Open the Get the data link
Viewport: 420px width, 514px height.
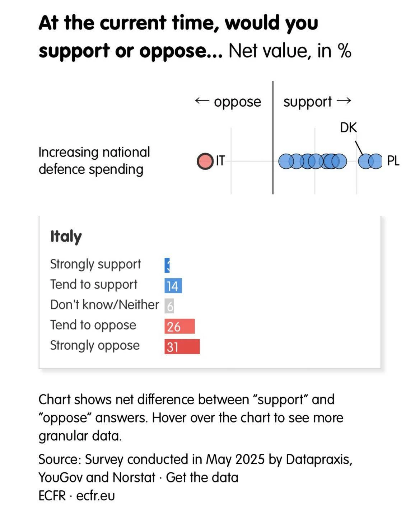[x=202, y=477]
